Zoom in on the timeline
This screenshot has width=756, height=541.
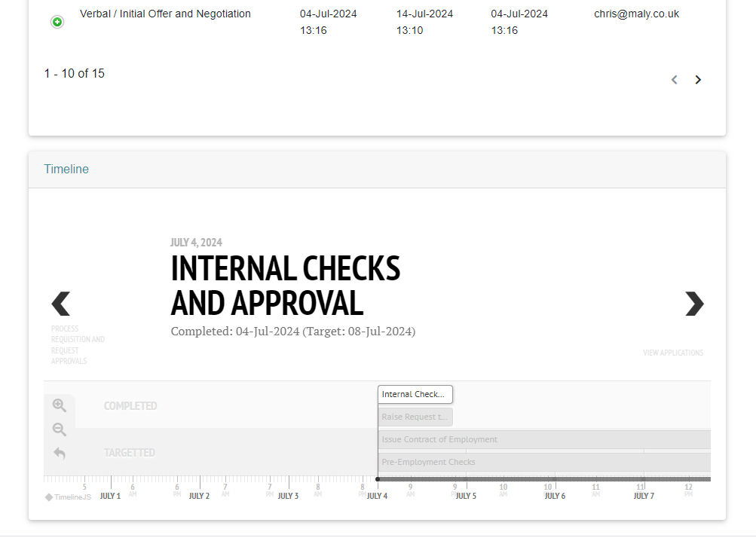(x=60, y=405)
